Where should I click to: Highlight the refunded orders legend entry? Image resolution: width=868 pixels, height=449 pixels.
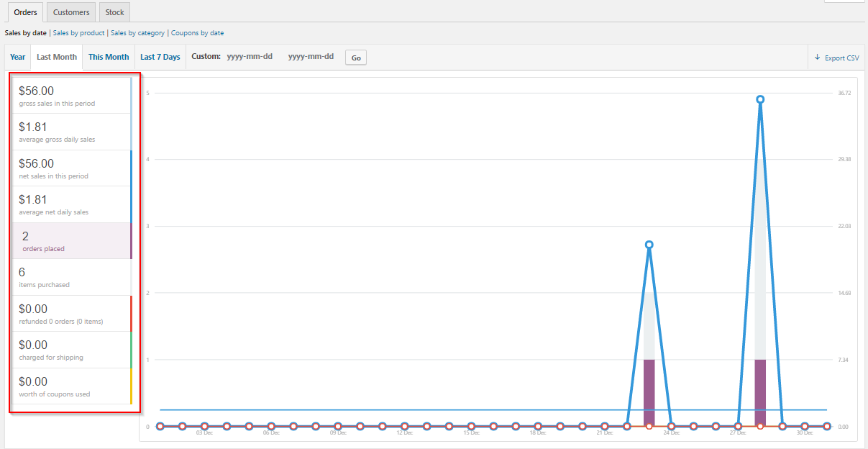(72, 314)
